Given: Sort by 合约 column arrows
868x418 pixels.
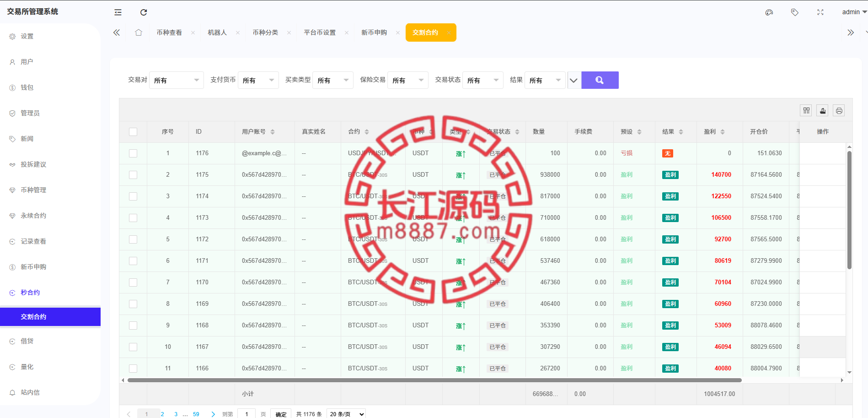Looking at the screenshot, I should (367, 132).
